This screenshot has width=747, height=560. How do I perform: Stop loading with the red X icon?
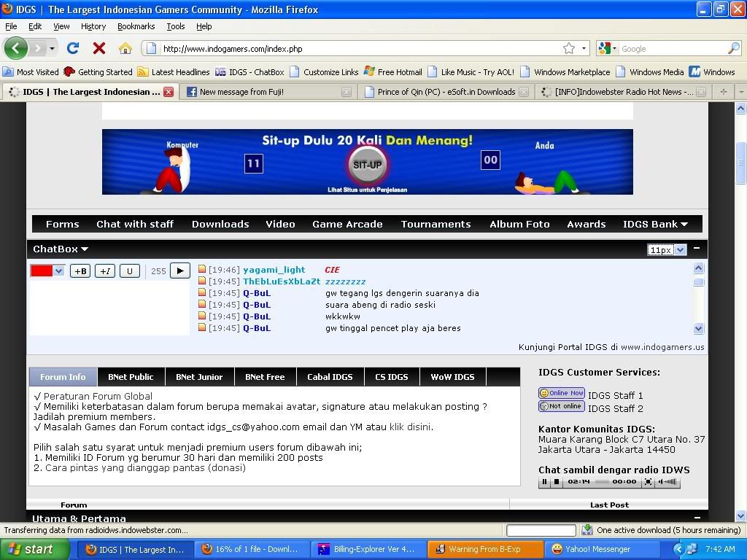click(x=98, y=48)
